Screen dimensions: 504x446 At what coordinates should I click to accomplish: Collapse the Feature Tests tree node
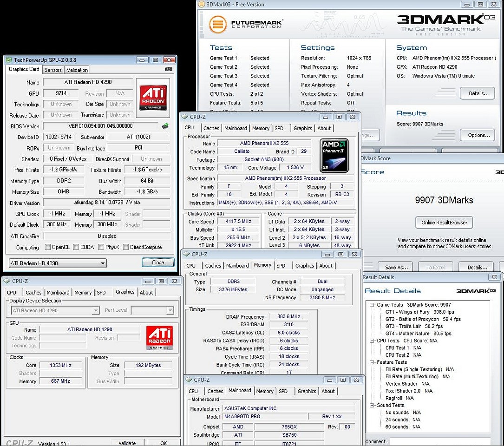click(x=373, y=362)
